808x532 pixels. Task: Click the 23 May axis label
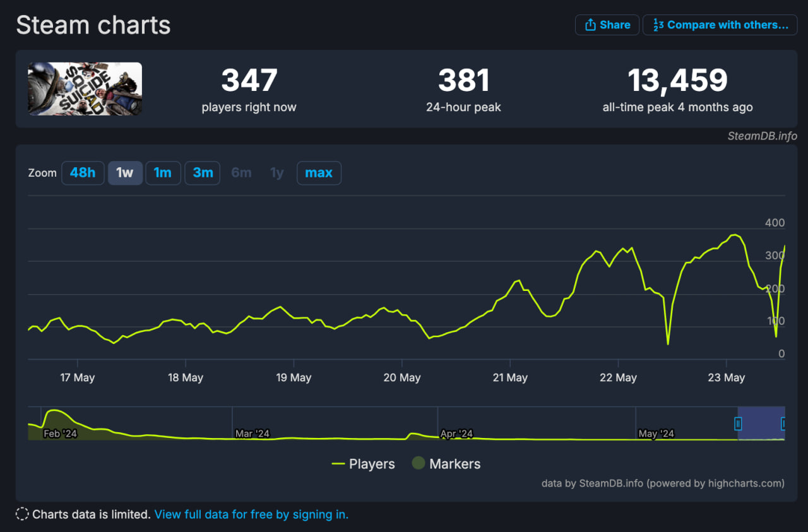(726, 377)
